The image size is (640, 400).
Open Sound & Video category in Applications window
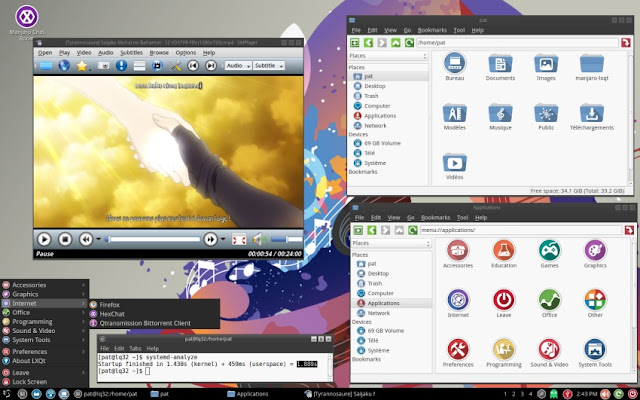549,353
